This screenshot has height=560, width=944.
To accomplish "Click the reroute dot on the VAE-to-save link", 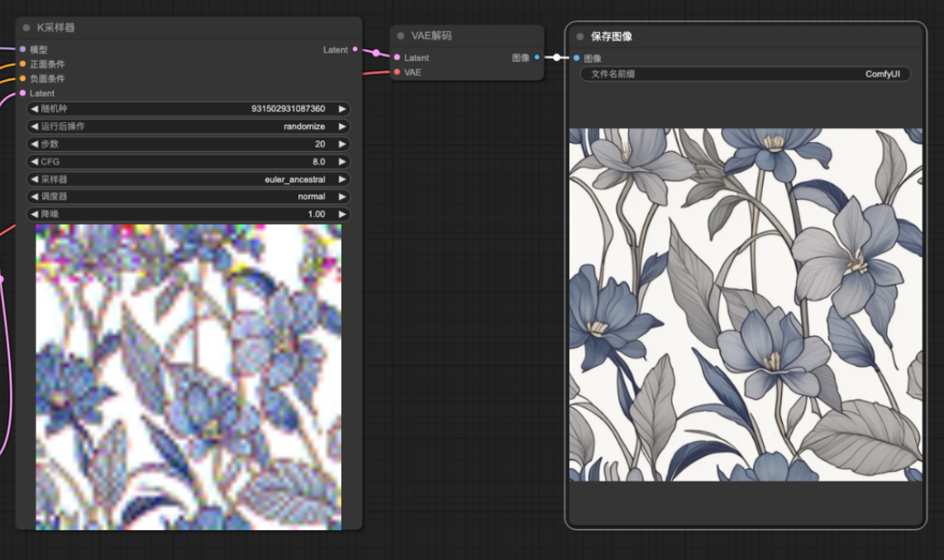I will pos(557,58).
